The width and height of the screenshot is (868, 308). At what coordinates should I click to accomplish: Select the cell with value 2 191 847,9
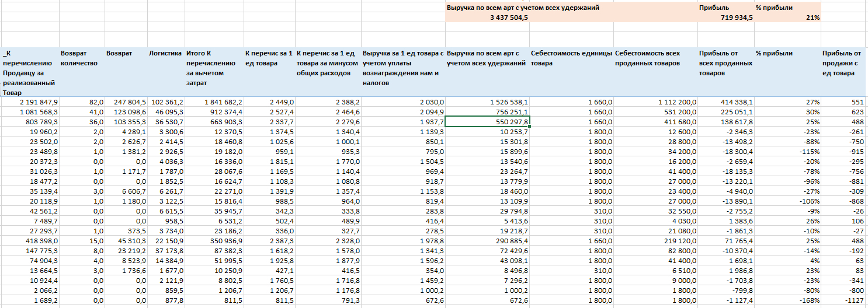click(30, 102)
